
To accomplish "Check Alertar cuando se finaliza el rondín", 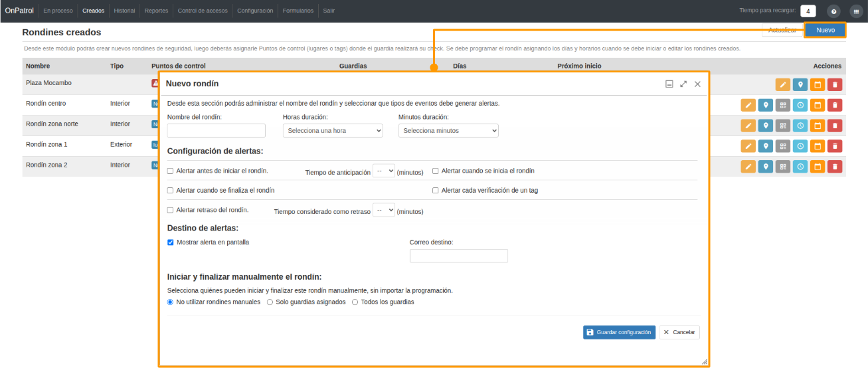I will 171,190.
